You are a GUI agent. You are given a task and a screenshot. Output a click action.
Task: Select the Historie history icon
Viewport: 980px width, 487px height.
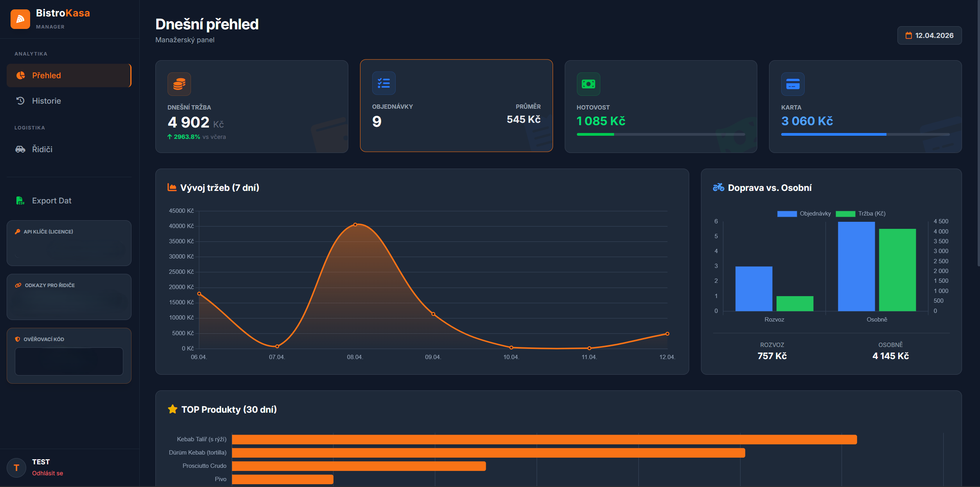[20, 101]
